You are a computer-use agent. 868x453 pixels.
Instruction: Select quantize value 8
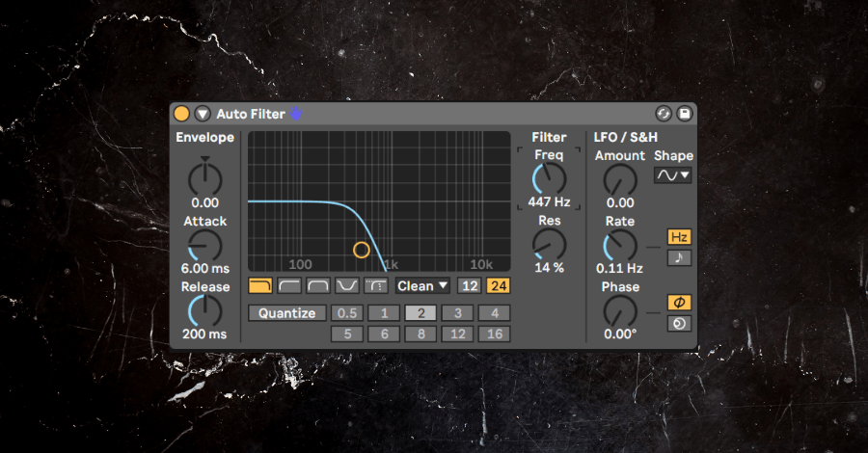420,334
